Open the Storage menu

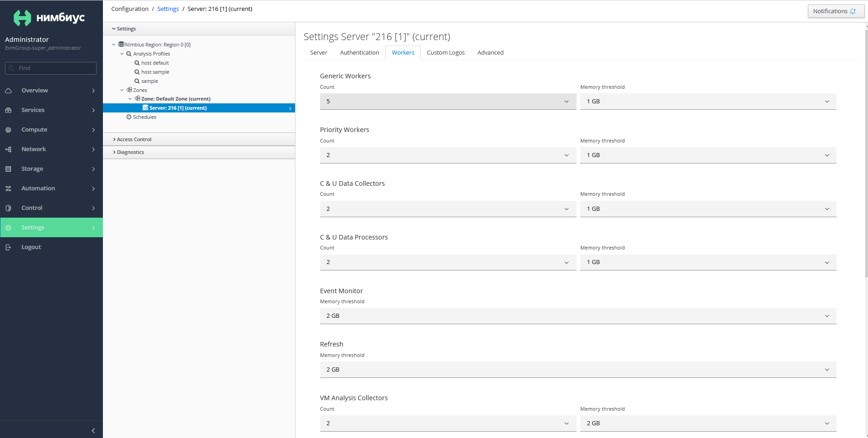pyautogui.click(x=51, y=169)
